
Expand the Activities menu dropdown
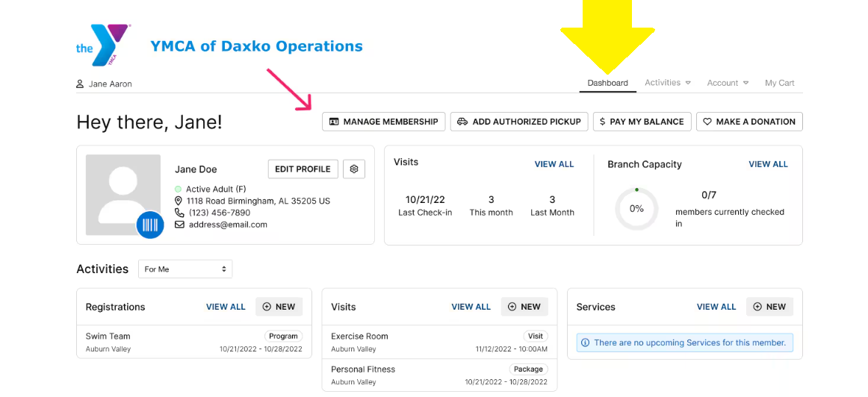tap(668, 83)
